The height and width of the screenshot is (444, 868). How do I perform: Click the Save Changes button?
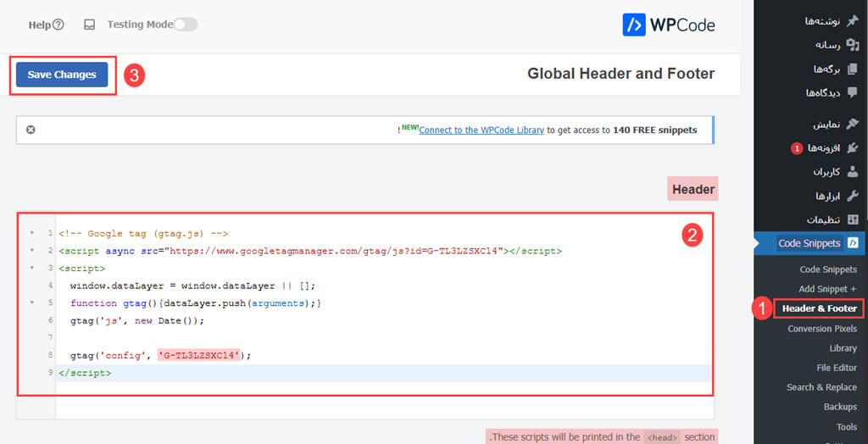tap(62, 75)
